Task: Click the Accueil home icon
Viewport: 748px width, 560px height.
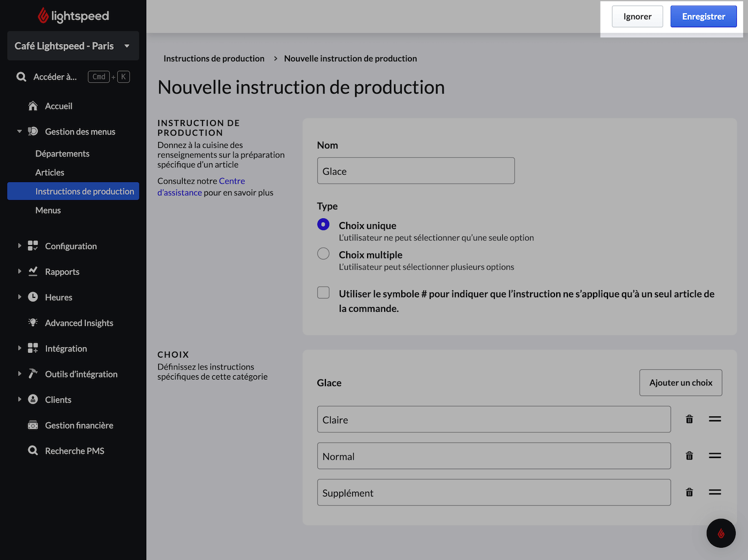Action: [33, 106]
